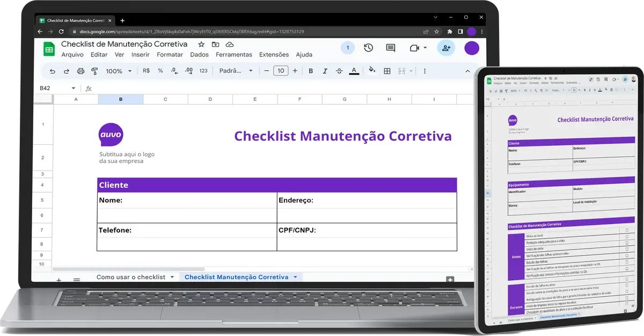
Task: Apply R$ currency format on laptop
Action: tap(146, 71)
